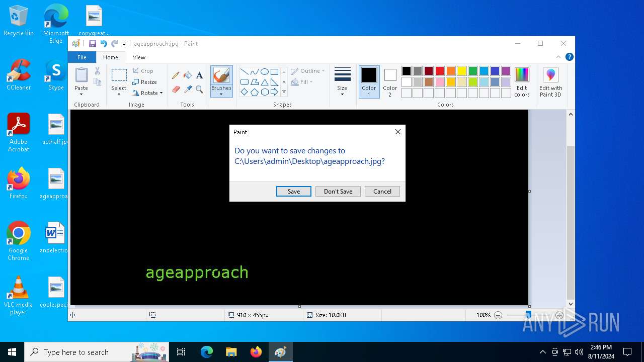Select the Recycle Bin desktop icon
The width and height of the screenshot is (644, 362).
(19, 21)
